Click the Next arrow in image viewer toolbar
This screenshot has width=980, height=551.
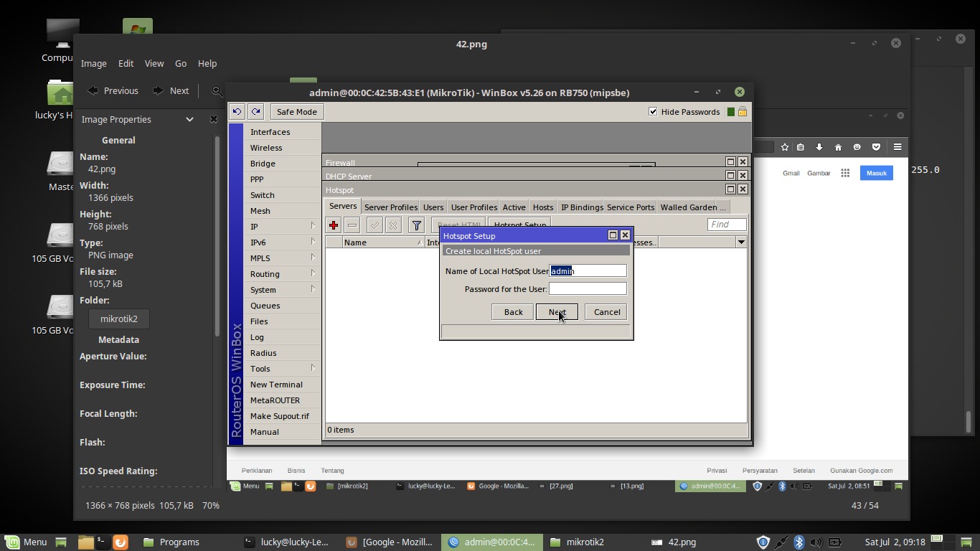(171, 91)
